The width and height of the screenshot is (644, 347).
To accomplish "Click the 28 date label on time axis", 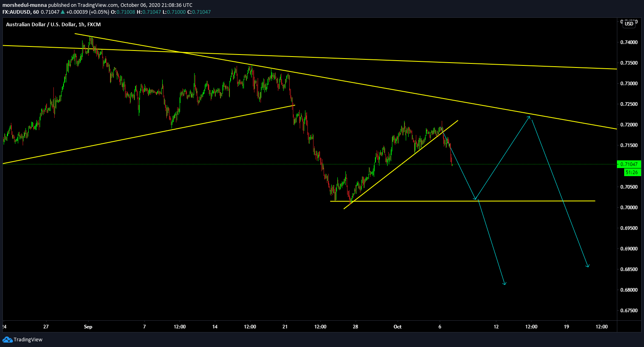I will (356, 327).
